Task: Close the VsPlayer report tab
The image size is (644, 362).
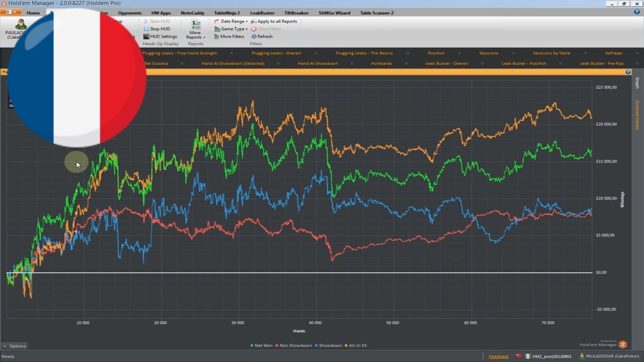Action: click(636, 53)
